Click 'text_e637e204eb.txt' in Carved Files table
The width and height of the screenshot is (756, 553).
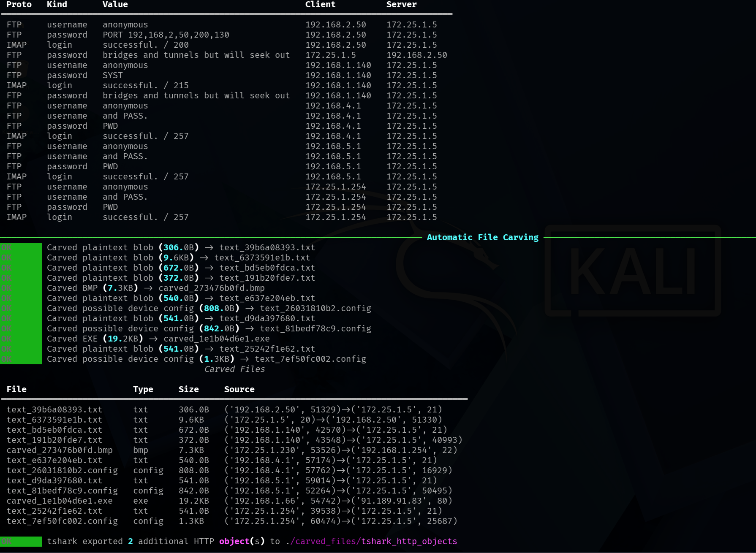point(54,461)
